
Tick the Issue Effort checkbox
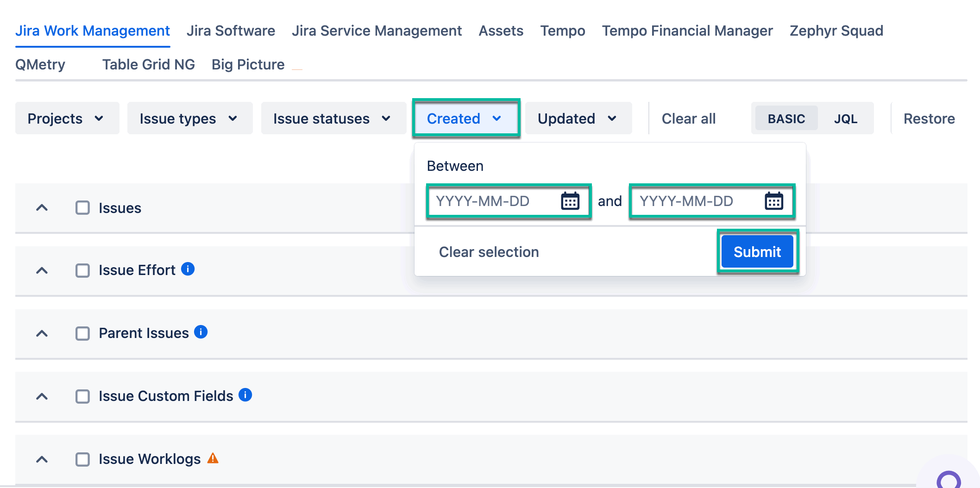[82, 270]
